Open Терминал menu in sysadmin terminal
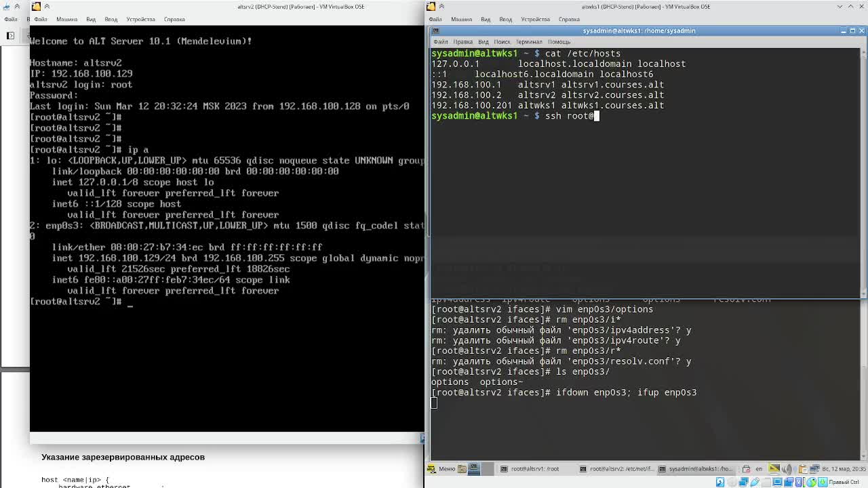 pyautogui.click(x=529, y=42)
